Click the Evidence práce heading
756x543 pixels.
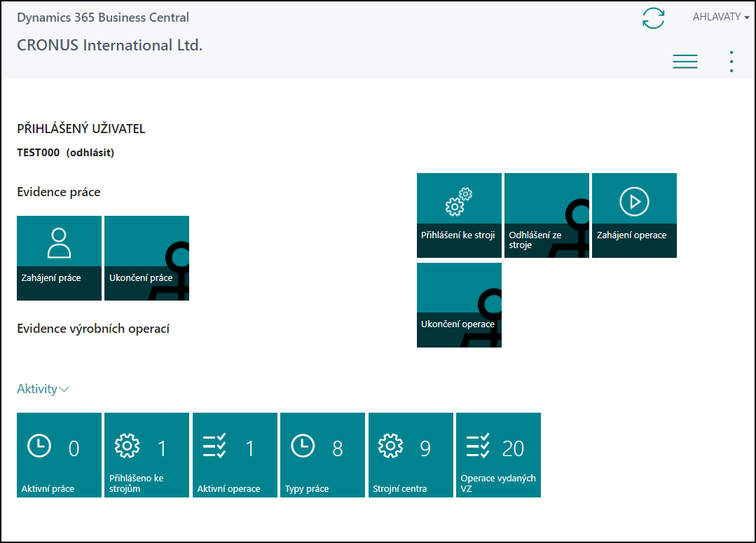tap(59, 192)
